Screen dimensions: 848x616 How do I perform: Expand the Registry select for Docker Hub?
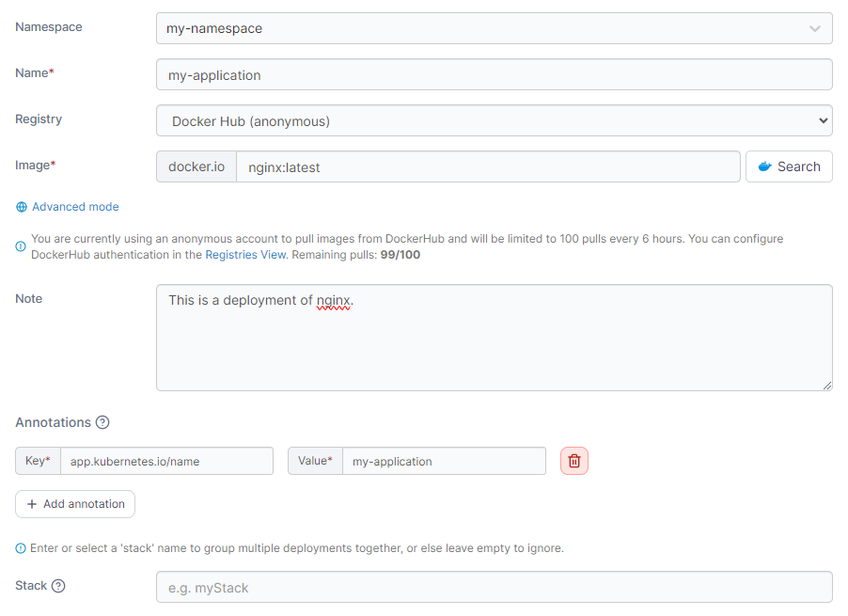click(494, 120)
